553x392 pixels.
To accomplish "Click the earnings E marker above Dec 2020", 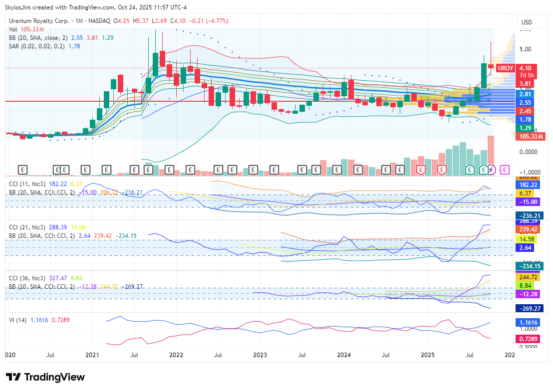I will coord(86,170).
